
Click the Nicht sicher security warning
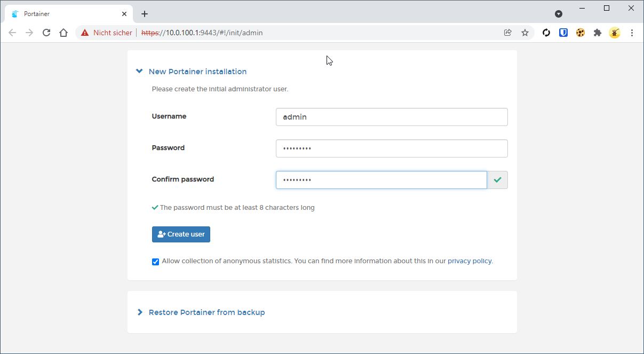[x=106, y=33]
